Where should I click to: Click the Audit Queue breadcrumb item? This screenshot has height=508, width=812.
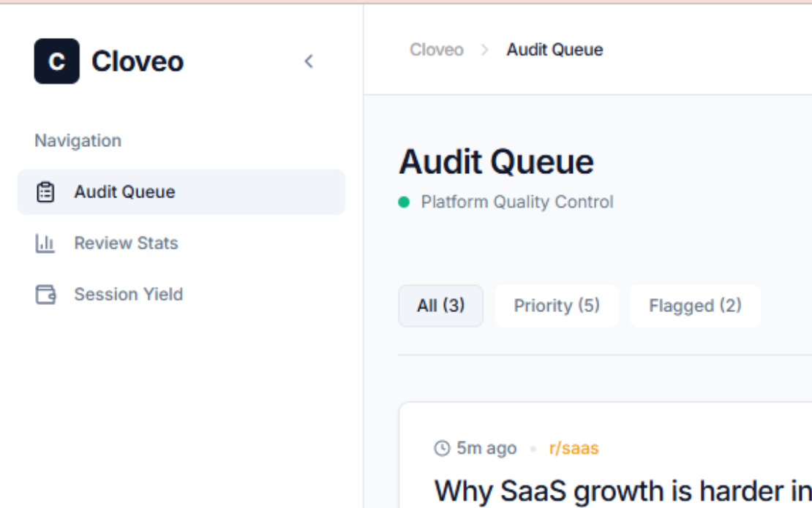[x=555, y=50]
